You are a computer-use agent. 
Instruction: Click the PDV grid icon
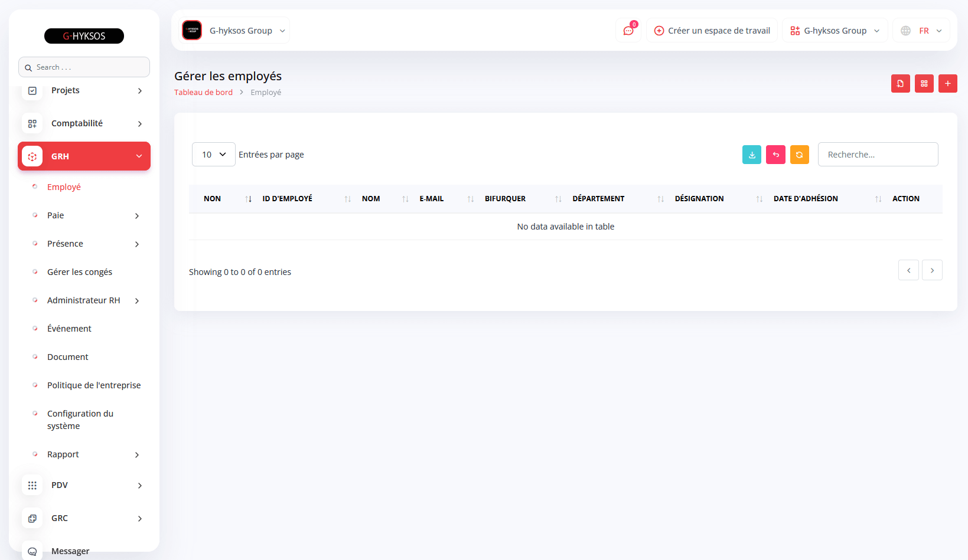click(32, 486)
